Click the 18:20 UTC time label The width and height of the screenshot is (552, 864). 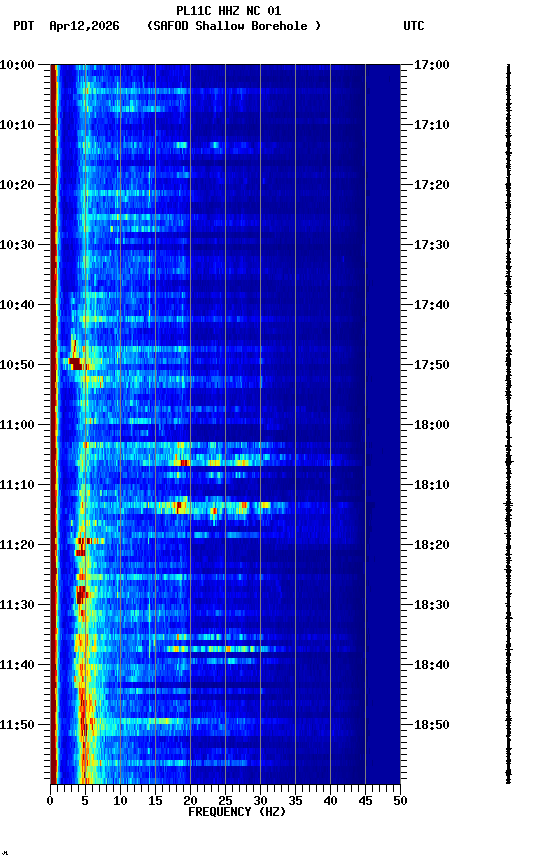click(x=432, y=546)
